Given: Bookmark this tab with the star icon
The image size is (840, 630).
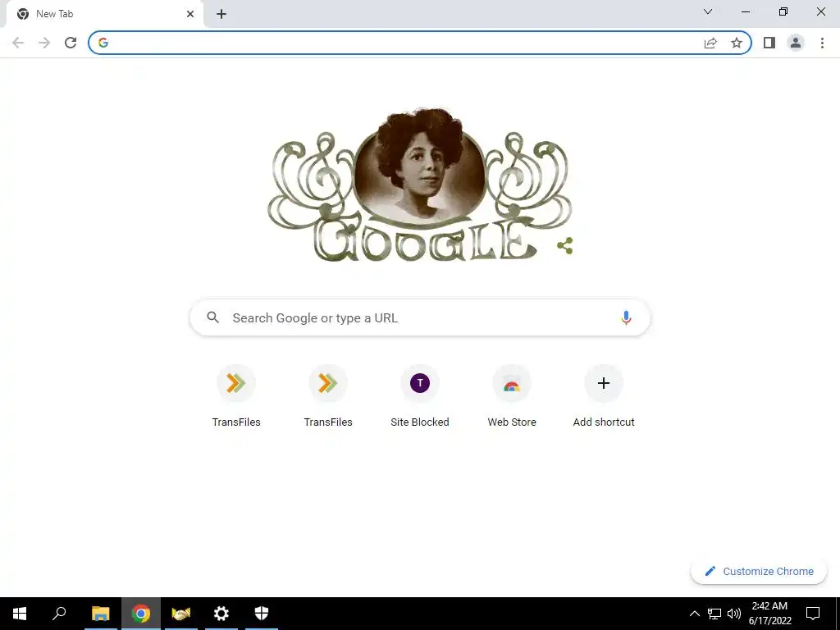Looking at the screenshot, I should coord(737,43).
